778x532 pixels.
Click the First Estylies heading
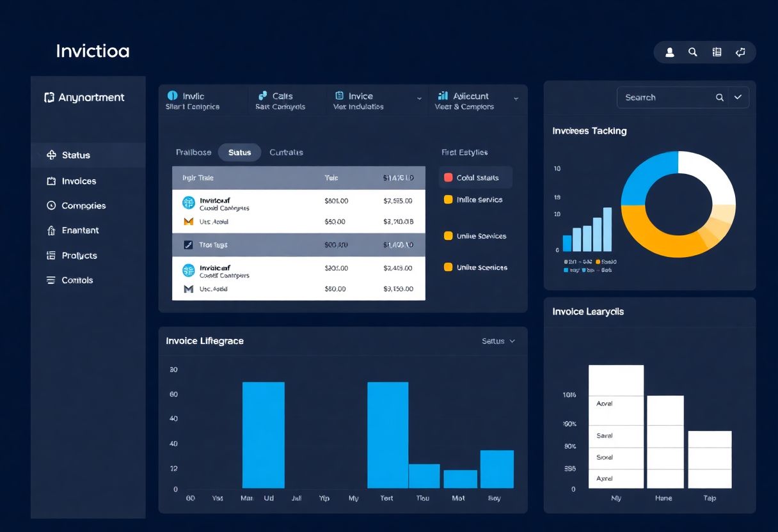click(x=464, y=152)
